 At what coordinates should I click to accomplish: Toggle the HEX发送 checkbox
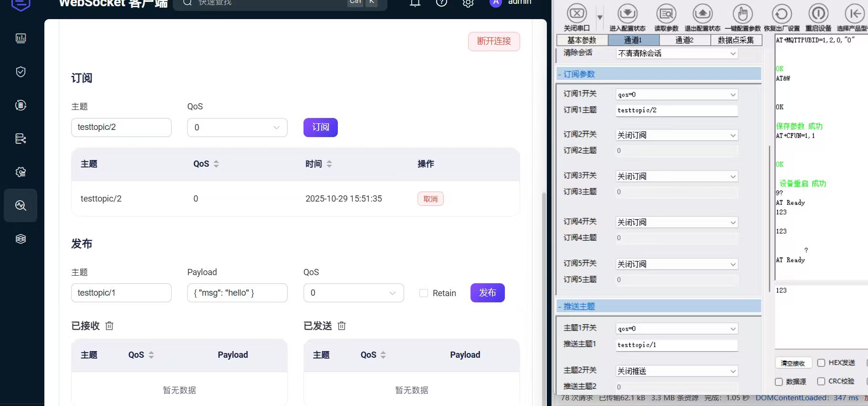(821, 363)
